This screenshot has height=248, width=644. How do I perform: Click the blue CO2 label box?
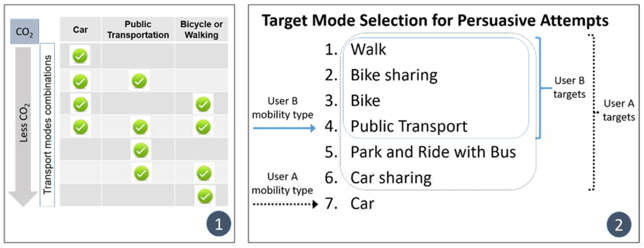(25, 31)
